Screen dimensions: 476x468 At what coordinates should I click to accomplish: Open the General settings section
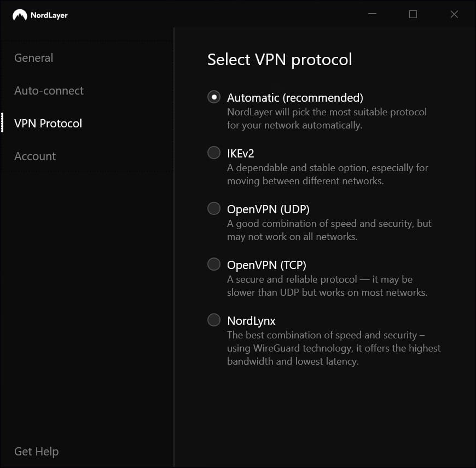[33, 57]
